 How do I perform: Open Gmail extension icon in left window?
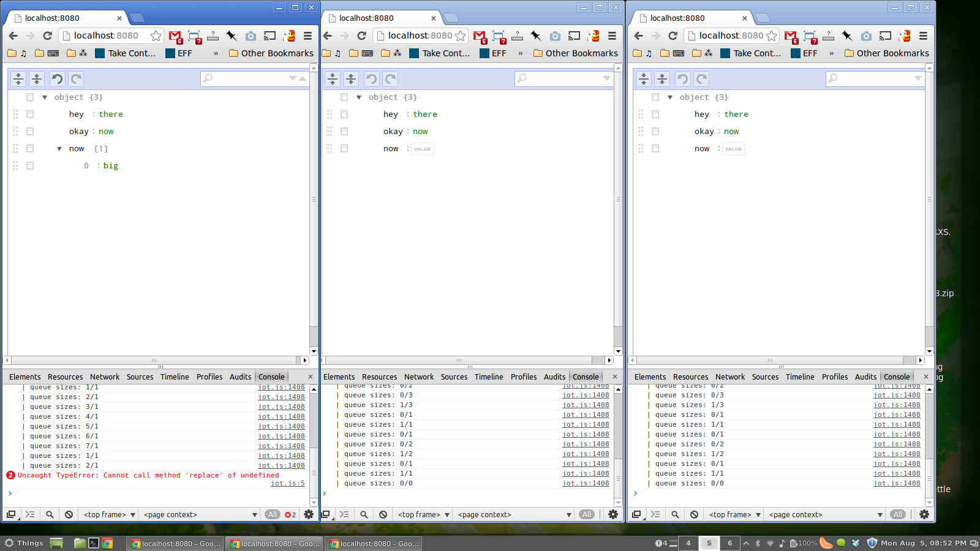[175, 36]
